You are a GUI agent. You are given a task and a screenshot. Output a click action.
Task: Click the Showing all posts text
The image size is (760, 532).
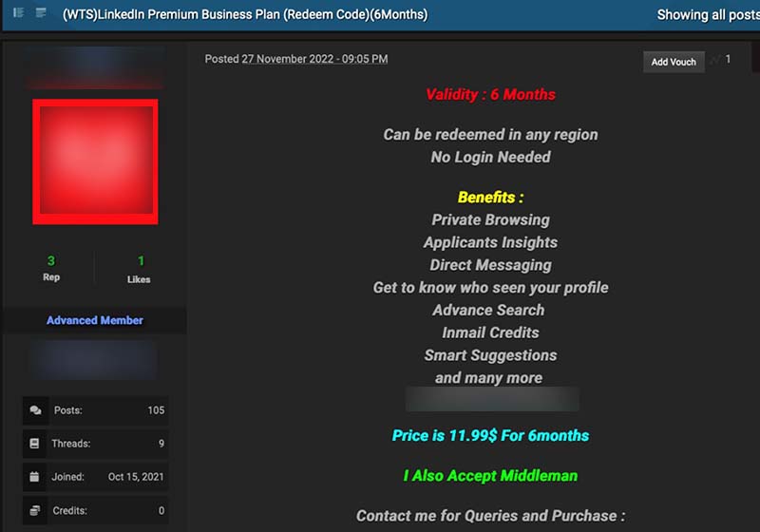pos(708,14)
